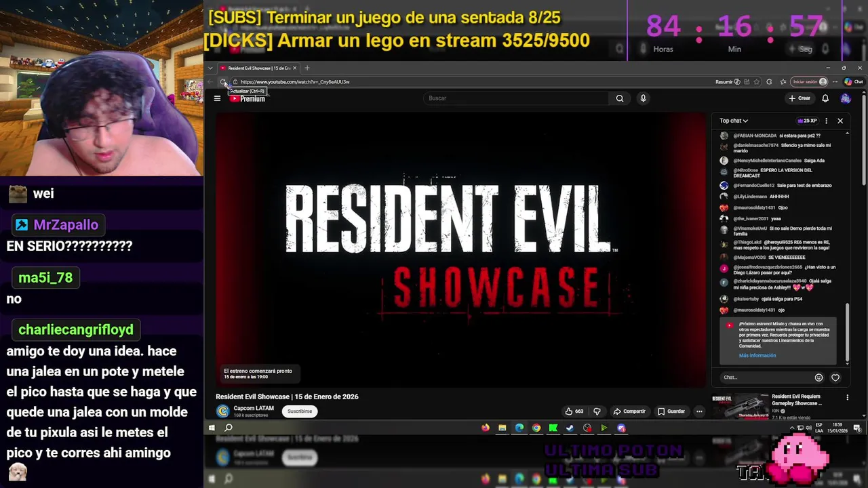Go to YouTube Premium home logo

click(247, 98)
